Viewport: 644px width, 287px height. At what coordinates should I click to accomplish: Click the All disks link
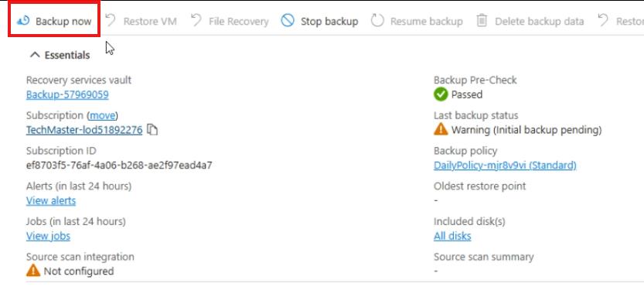[x=452, y=236]
